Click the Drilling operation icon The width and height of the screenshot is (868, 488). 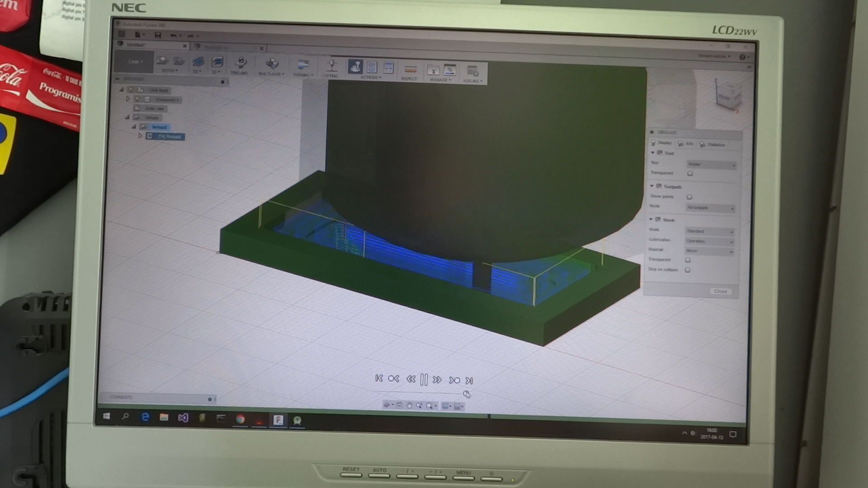tap(241, 62)
